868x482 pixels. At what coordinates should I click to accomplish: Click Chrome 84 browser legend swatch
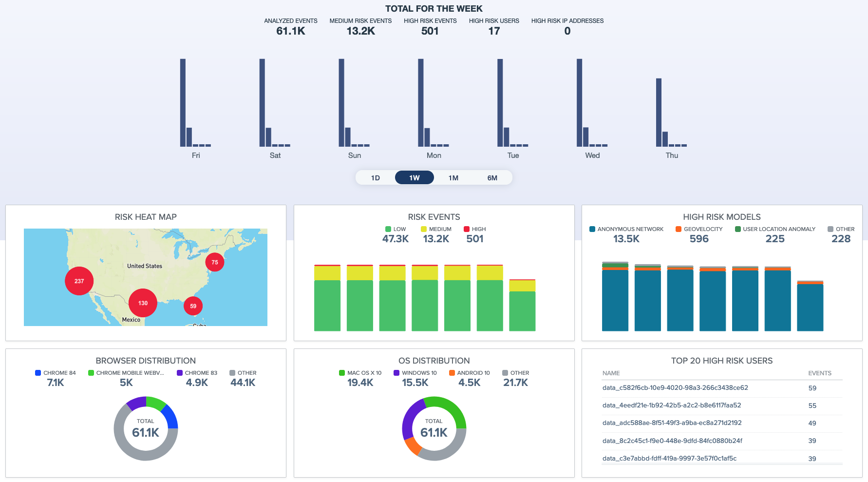[x=38, y=373]
